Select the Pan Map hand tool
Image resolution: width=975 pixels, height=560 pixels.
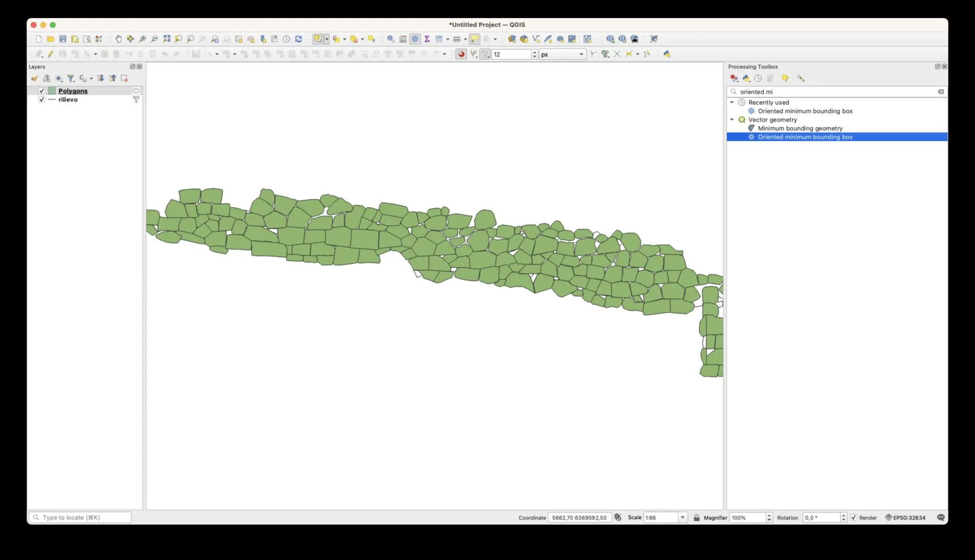point(118,39)
